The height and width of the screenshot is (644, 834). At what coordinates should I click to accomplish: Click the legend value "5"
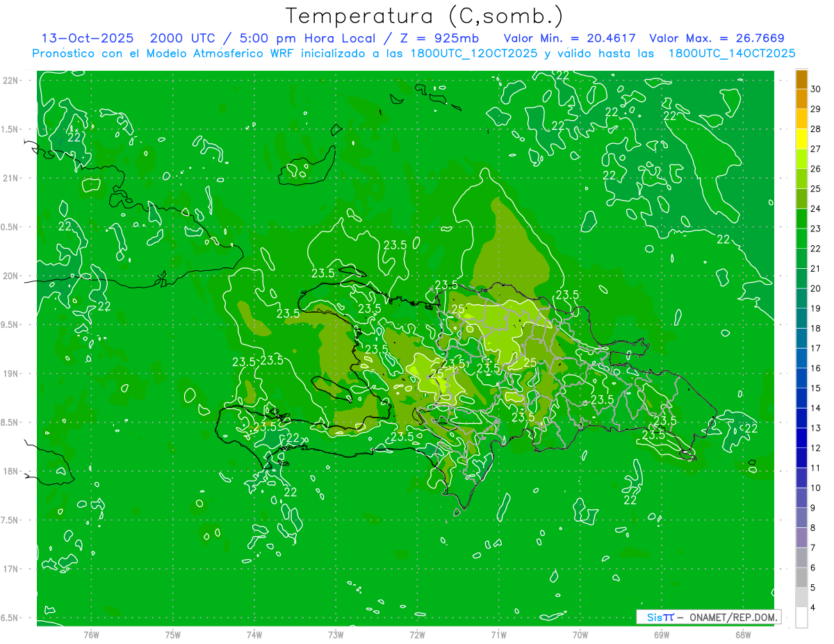pos(812,588)
